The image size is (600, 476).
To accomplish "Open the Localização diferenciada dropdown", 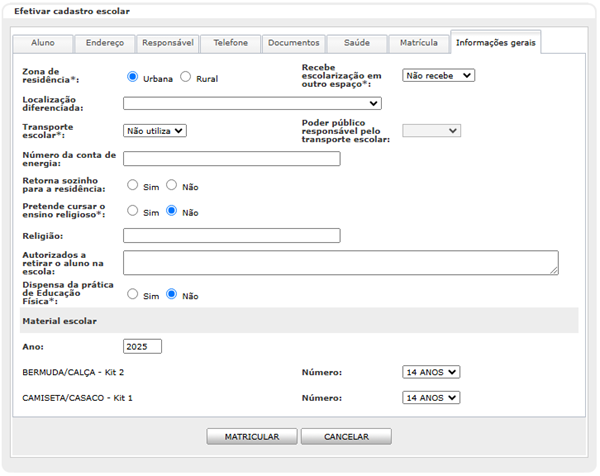I will [252, 103].
